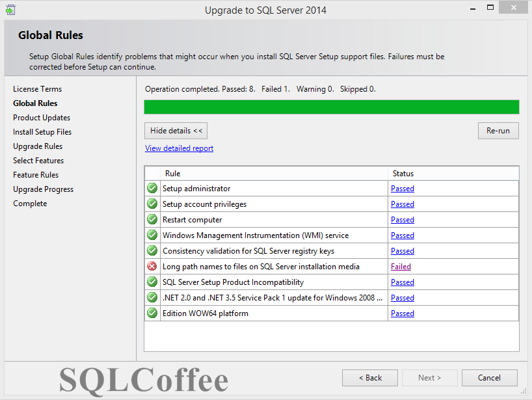Image resolution: width=532 pixels, height=400 pixels.
Task: Cancel the SQL Server upgrade setup
Action: 489,378
